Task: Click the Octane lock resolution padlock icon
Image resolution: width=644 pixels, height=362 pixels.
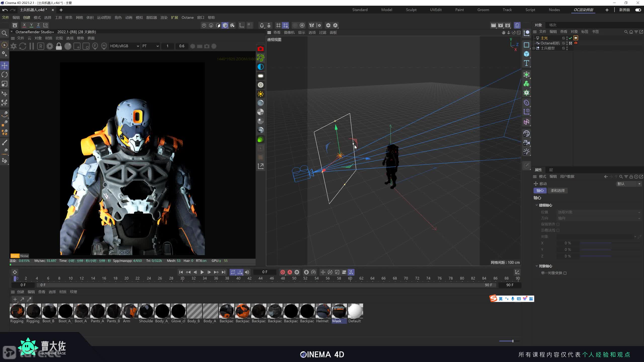Action: point(59,46)
